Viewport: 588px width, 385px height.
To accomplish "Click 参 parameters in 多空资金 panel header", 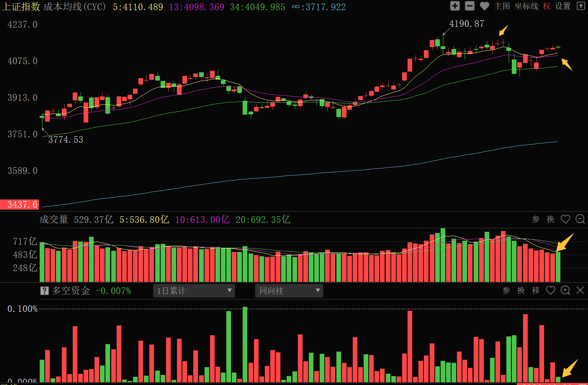I will click(x=506, y=290).
